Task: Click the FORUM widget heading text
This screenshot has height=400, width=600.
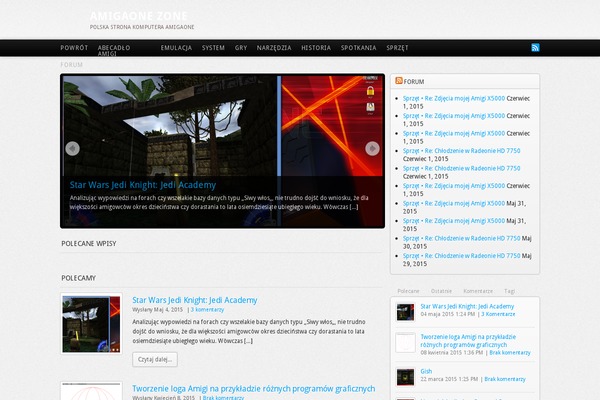Action: tap(414, 82)
